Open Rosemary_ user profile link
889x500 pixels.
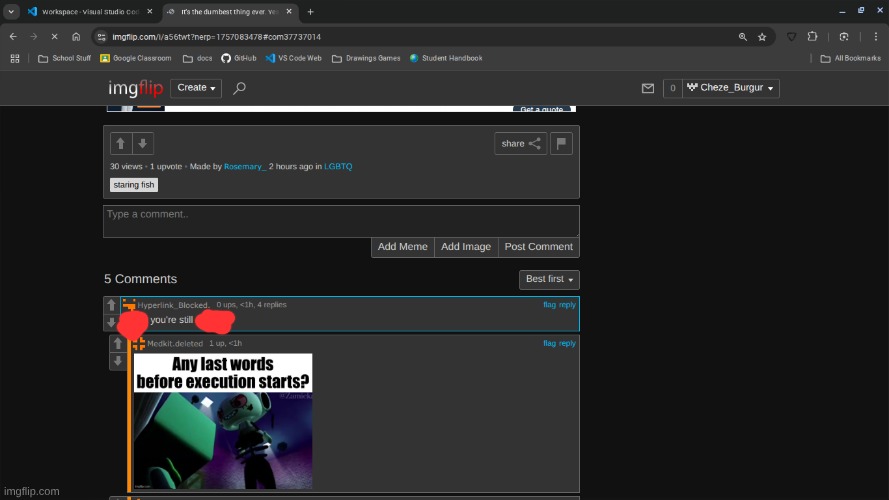pos(244,167)
